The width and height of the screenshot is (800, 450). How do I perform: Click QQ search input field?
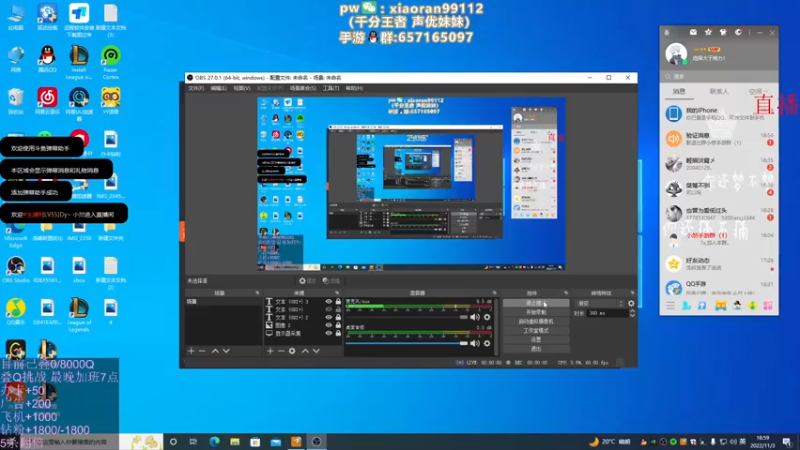tap(719, 76)
